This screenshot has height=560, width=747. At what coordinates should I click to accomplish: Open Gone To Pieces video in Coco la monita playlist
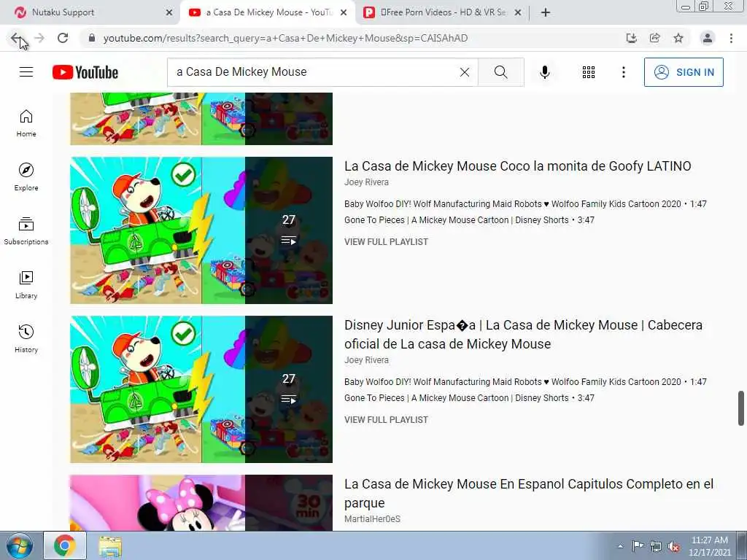click(469, 220)
